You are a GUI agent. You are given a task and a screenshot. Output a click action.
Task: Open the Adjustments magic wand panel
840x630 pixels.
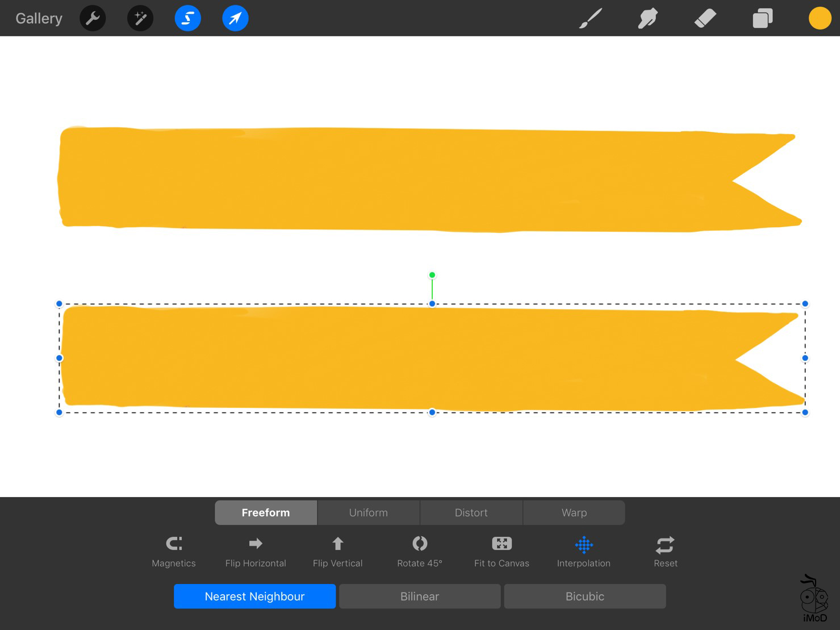[140, 18]
